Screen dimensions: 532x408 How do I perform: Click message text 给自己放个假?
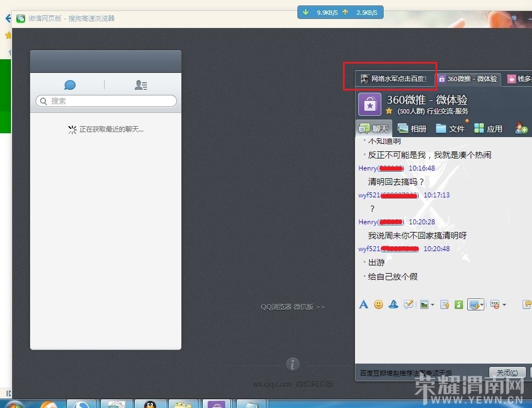392,276
